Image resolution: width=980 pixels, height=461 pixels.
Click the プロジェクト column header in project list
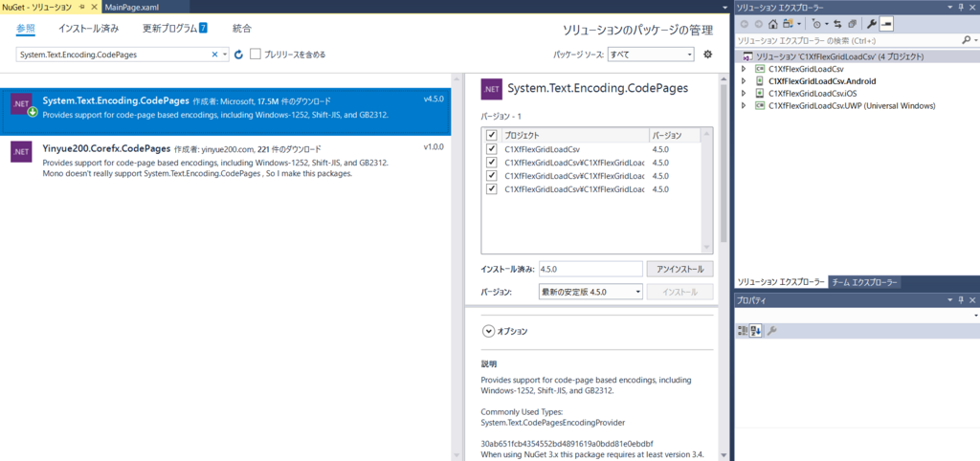click(575, 135)
